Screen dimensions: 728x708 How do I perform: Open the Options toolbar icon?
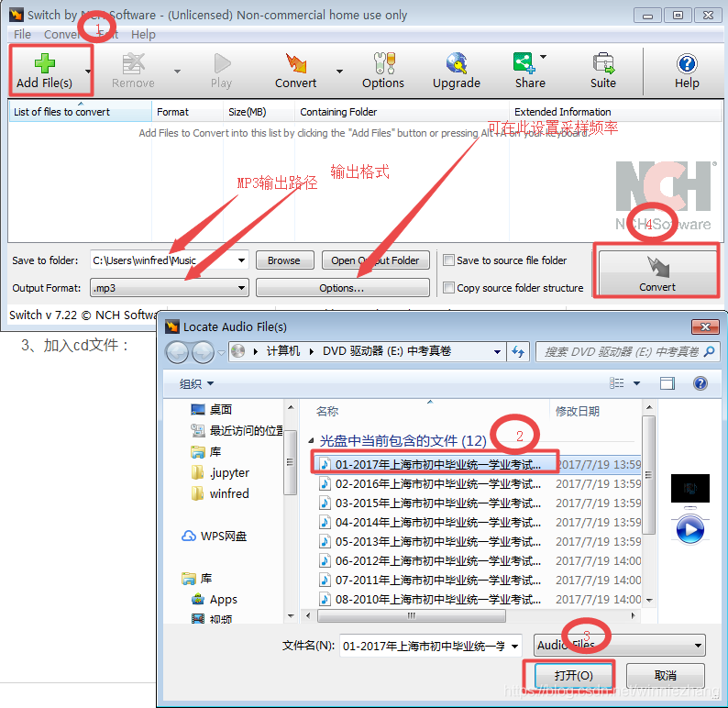[383, 63]
